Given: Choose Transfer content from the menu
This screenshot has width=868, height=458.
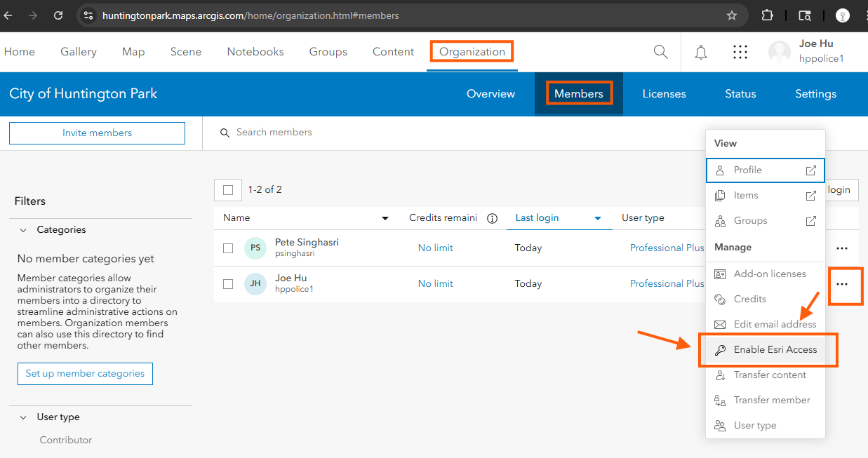Looking at the screenshot, I should tap(769, 375).
